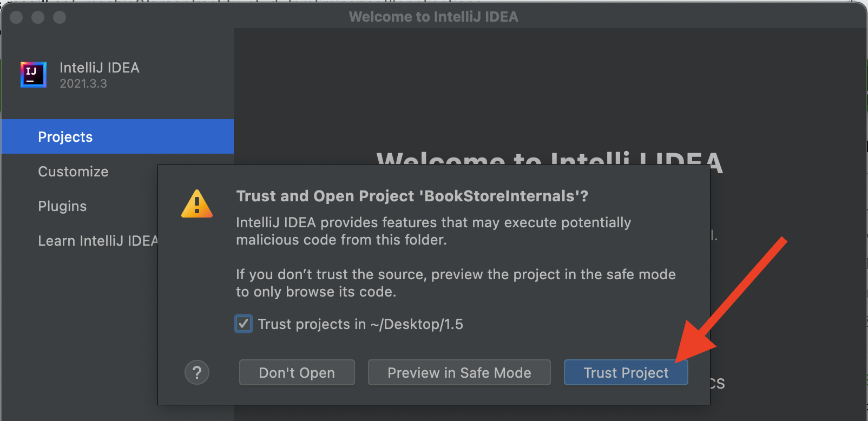Toggle the Trust projects checkbox

(x=244, y=324)
